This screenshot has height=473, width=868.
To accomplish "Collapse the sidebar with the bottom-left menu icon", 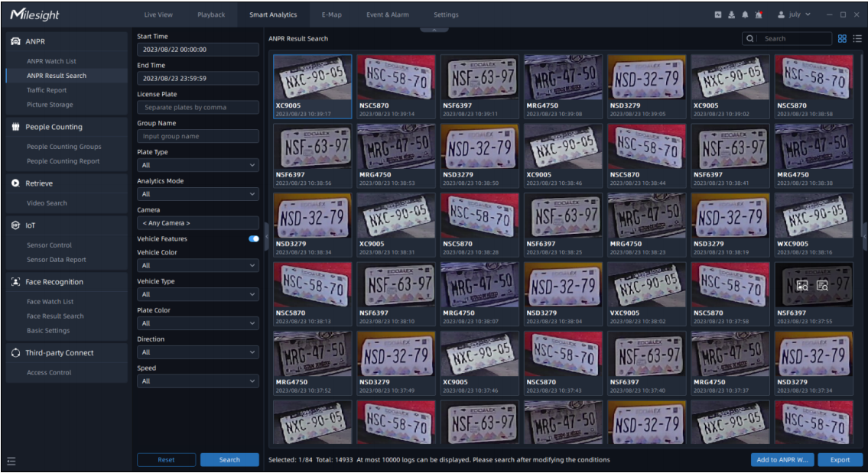I will [x=11, y=461].
